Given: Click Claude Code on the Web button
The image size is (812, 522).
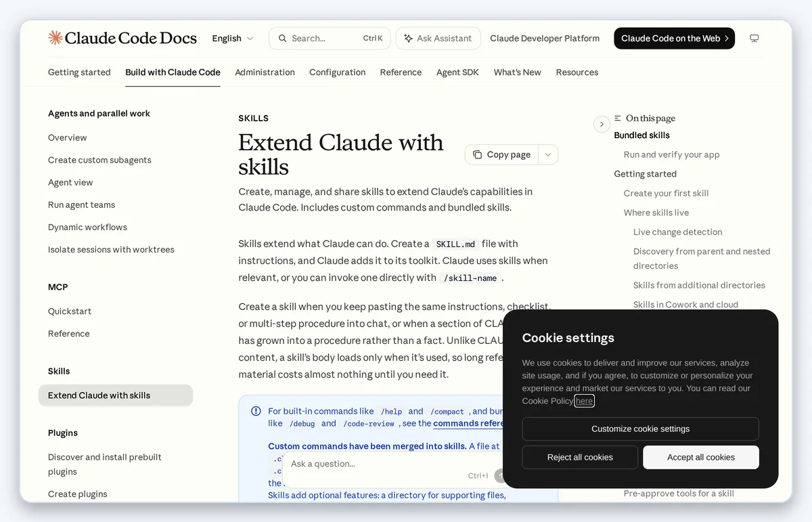Looking at the screenshot, I should [x=674, y=39].
